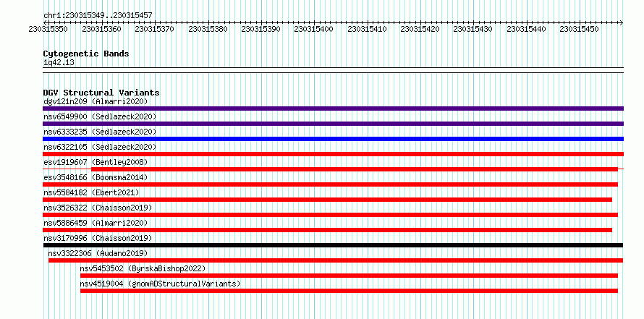Click ruler position 230315380
Screen dimensions: 644x319
208,29
